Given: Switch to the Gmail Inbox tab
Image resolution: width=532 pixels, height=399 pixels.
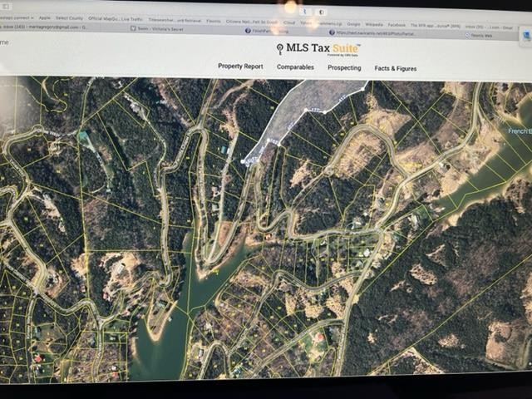Looking at the screenshot, I should tap(42, 27).
